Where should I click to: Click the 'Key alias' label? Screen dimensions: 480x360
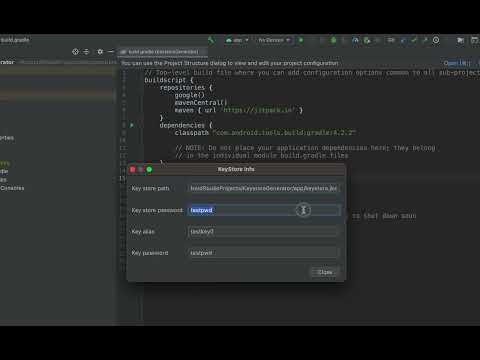tap(143, 232)
